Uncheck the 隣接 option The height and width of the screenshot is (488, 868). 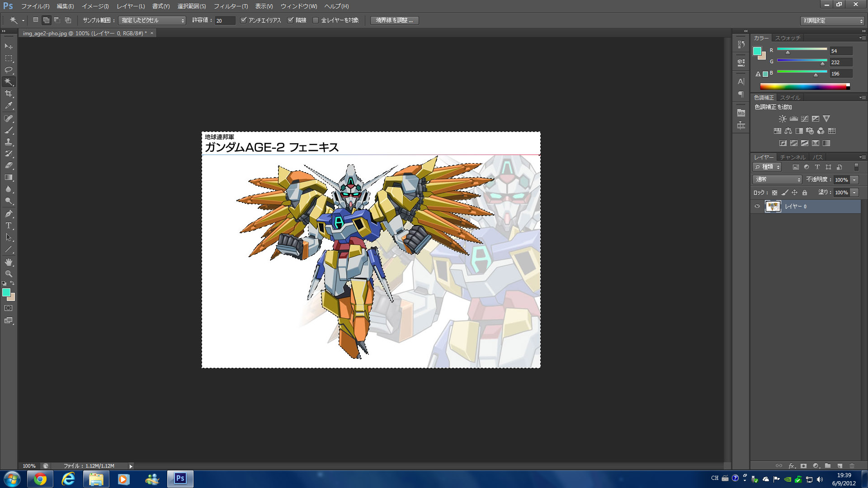tap(291, 20)
